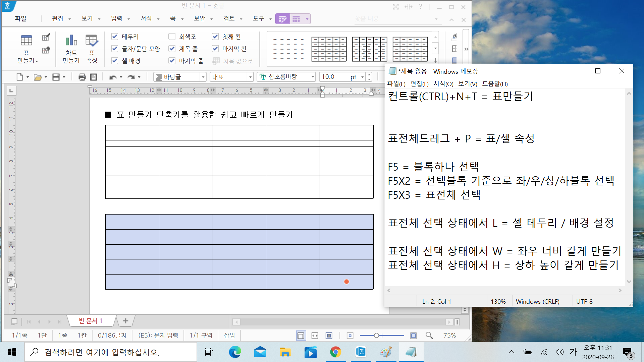
Task: Open the 대표 language dropdown
Action: click(250, 77)
